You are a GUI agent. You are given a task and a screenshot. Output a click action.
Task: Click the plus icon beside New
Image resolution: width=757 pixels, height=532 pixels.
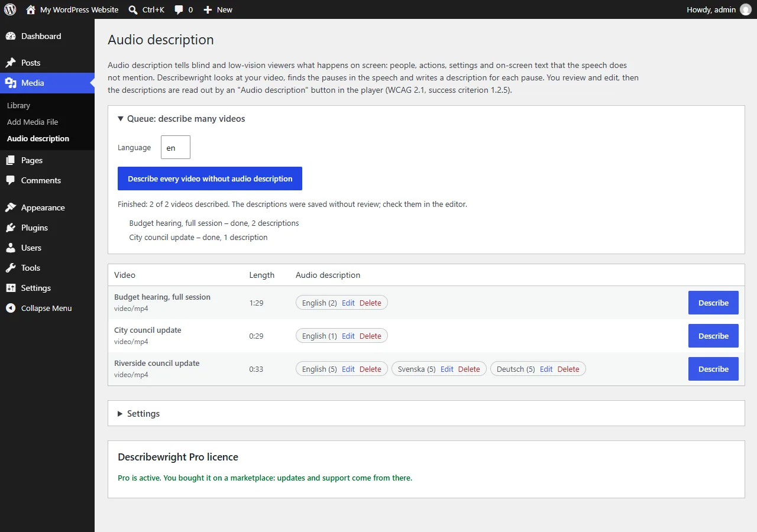pos(208,9)
